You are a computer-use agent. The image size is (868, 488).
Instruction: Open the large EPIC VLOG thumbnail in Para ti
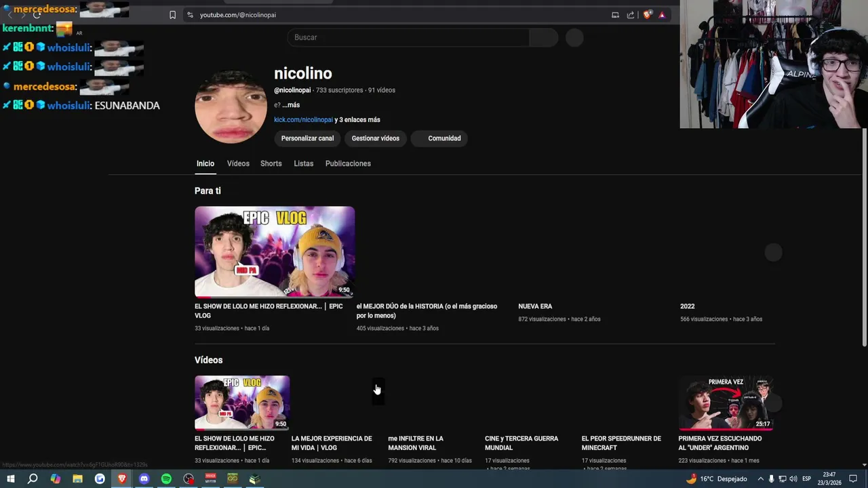275,252
